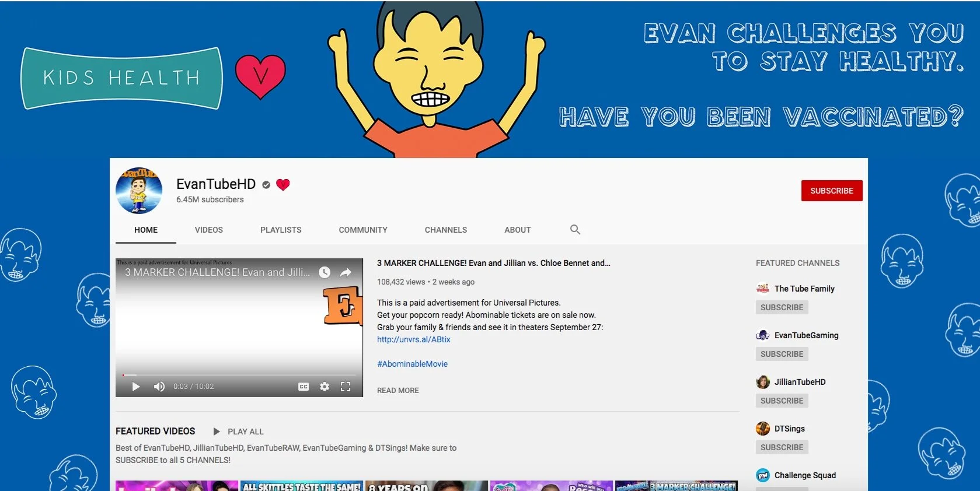Open the 3 Marker Challenge video title
This screenshot has height=491, width=980.
coord(494,263)
